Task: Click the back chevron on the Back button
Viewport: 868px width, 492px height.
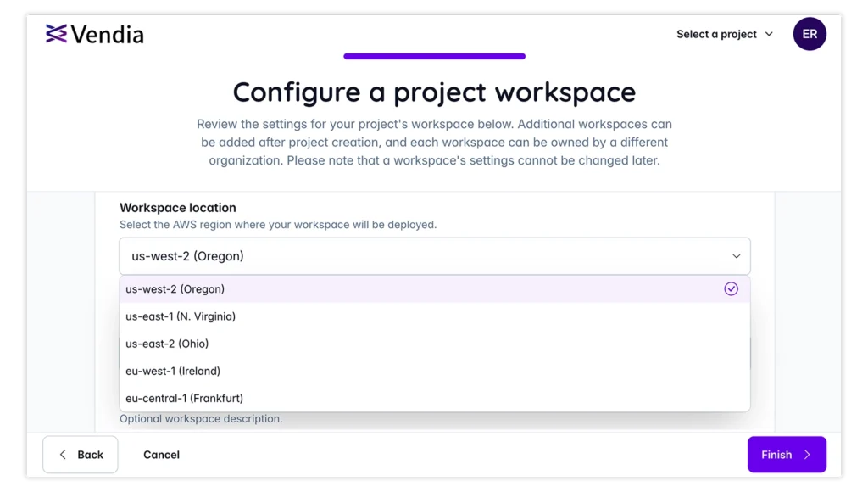Action: (x=62, y=455)
